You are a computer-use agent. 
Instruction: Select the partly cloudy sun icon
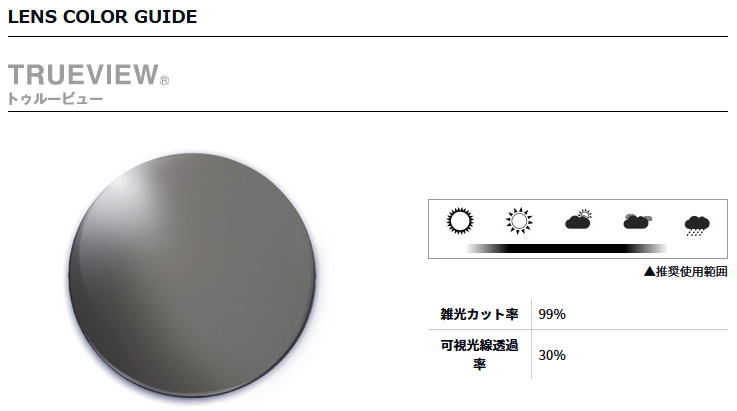(x=579, y=221)
